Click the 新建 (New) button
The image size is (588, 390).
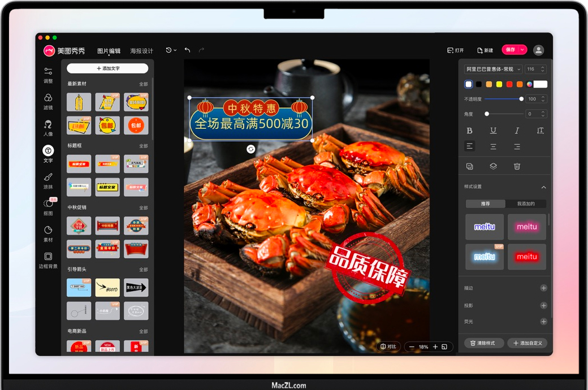pyautogui.click(x=485, y=50)
